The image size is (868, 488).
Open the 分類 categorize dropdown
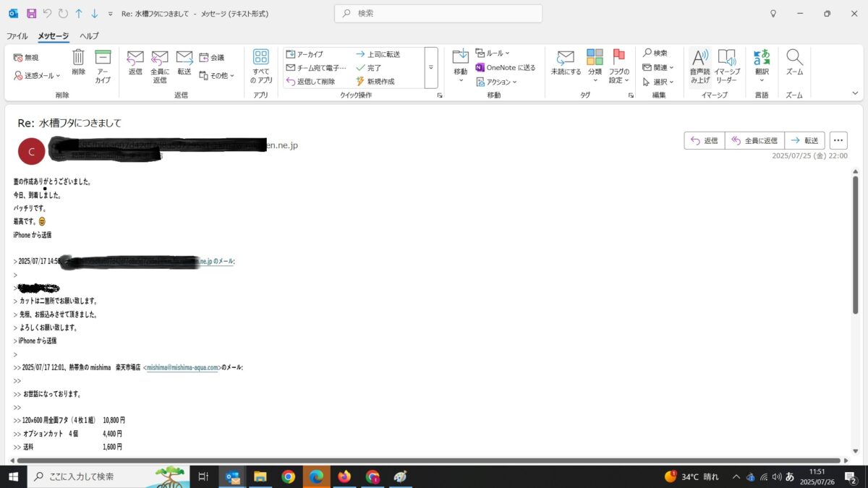pyautogui.click(x=595, y=67)
